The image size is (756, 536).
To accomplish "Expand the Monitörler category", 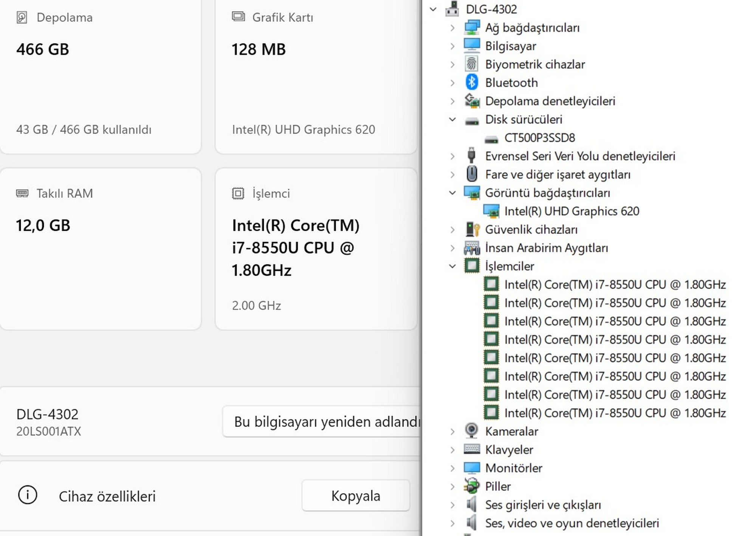I will tap(452, 468).
